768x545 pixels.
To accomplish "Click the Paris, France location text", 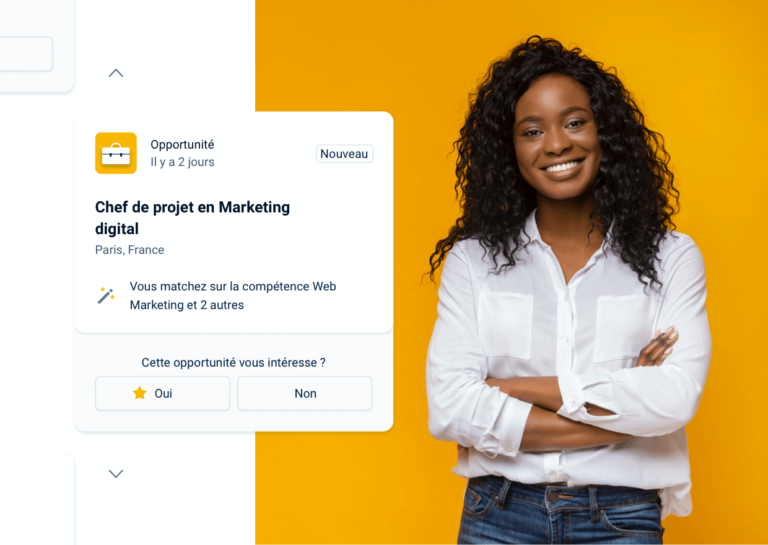I will click(x=130, y=250).
